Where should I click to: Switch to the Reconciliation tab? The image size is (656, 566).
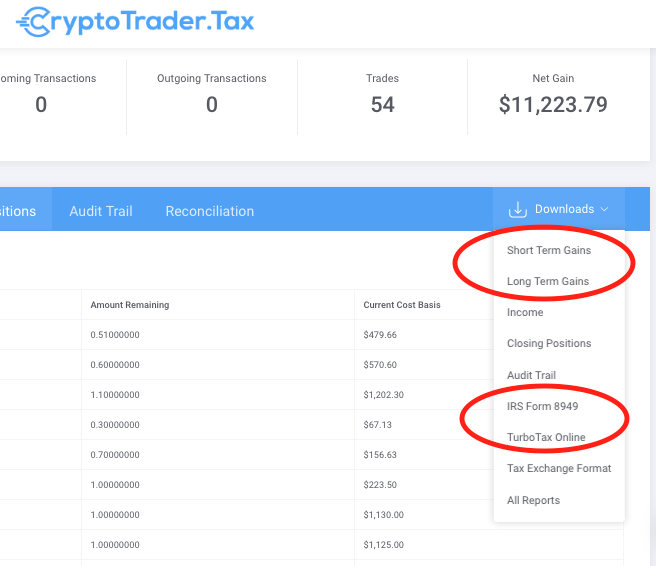(x=210, y=211)
